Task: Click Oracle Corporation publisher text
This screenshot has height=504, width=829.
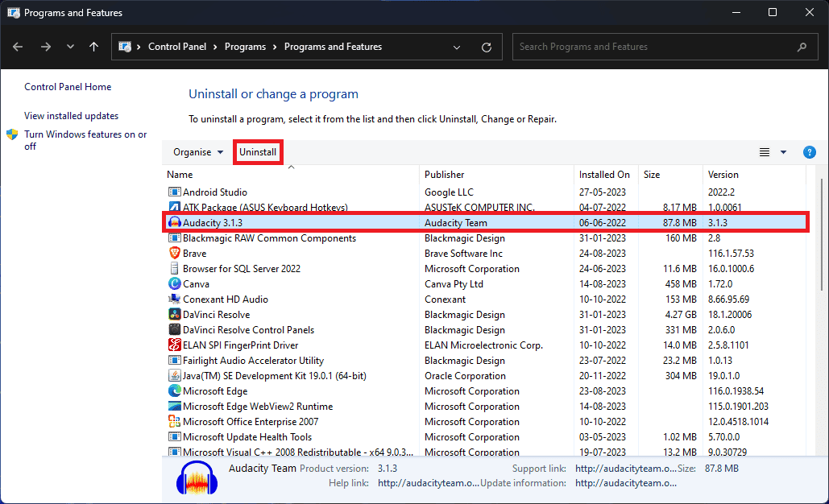Action: [465, 376]
